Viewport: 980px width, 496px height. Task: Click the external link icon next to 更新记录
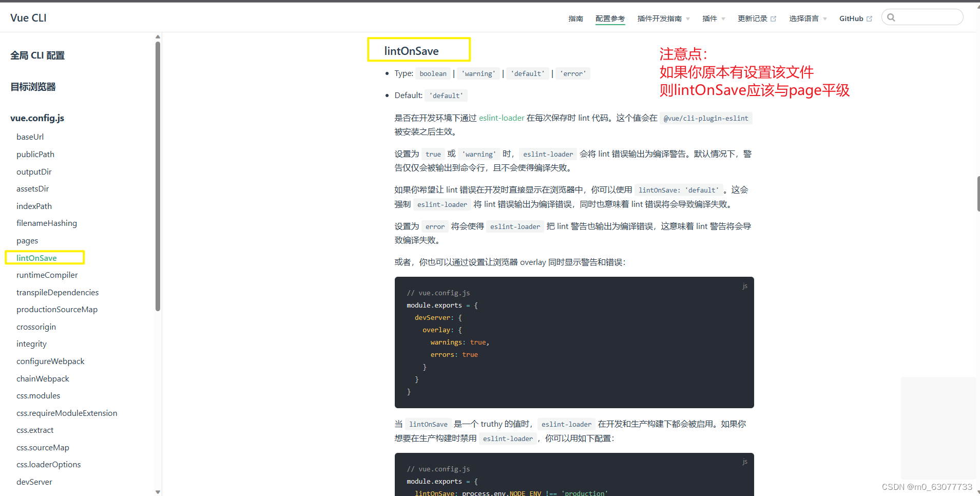click(773, 19)
